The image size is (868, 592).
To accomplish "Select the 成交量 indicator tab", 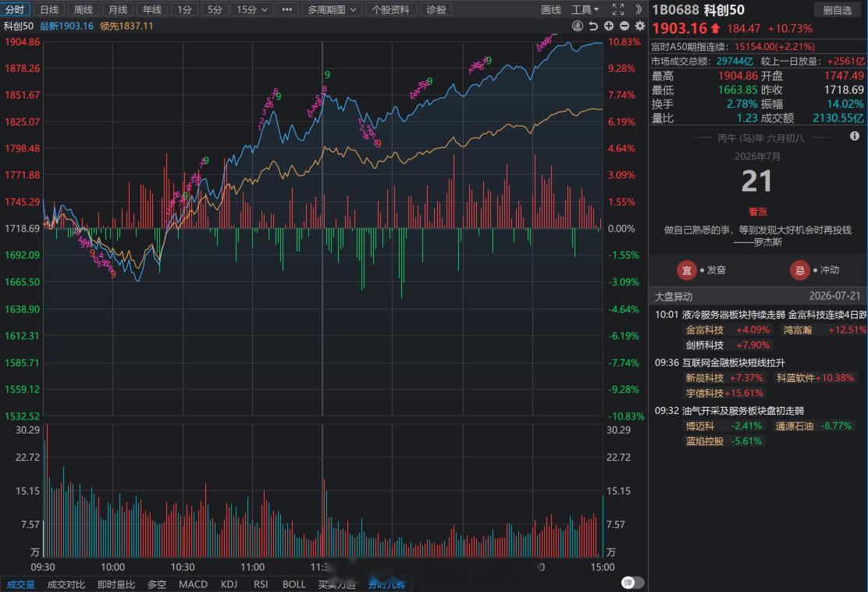I will coord(20,584).
